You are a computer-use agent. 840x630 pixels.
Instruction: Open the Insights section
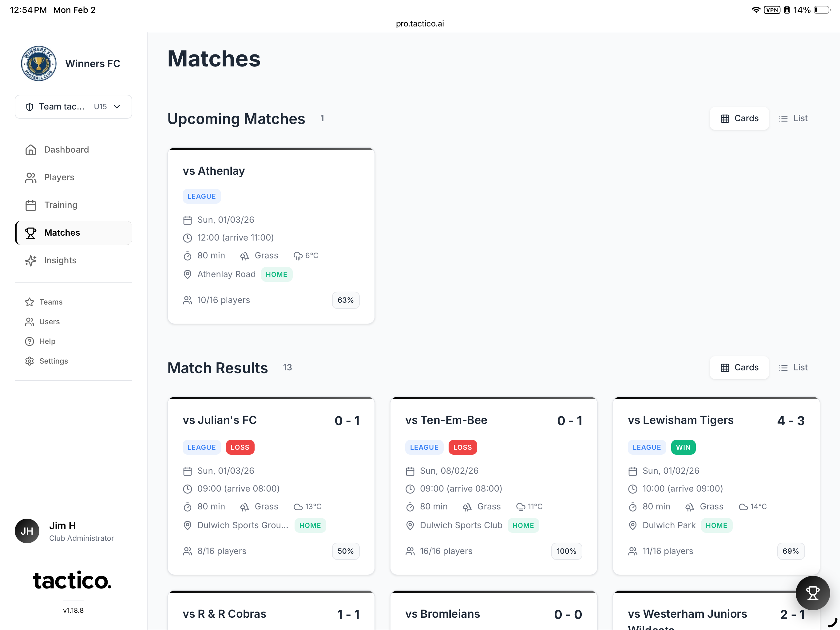(x=60, y=260)
